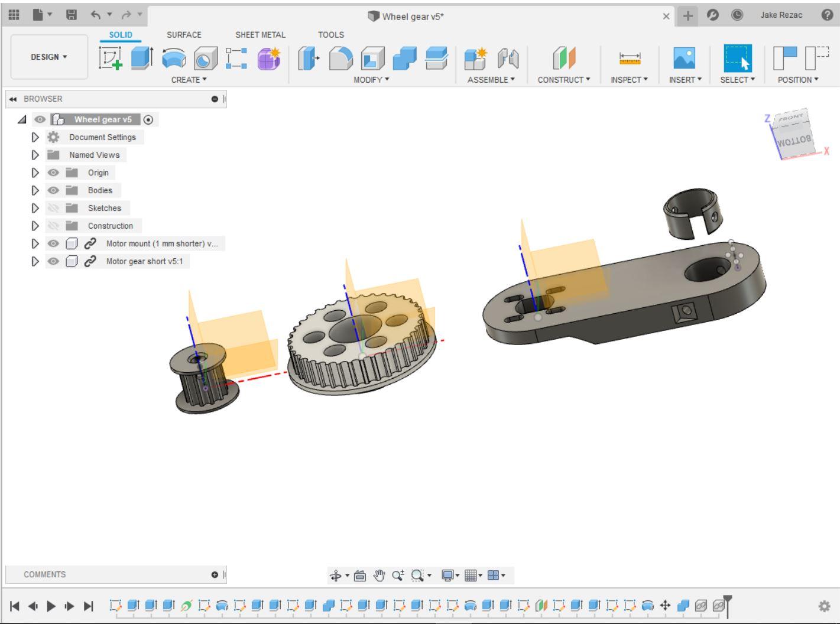
Task: Expand Named Views node
Action: (35, 155)
